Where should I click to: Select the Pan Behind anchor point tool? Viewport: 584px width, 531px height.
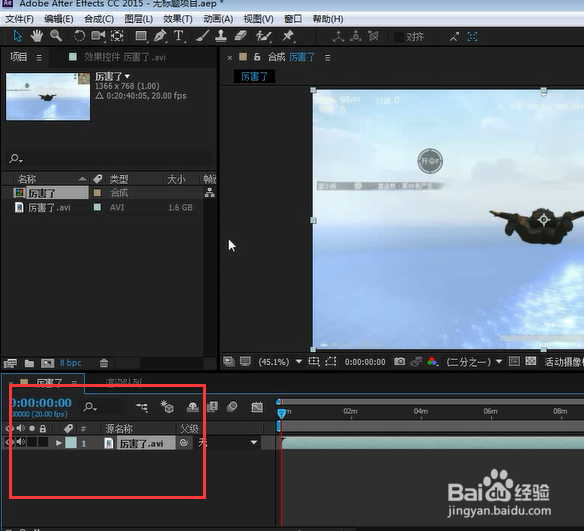(117, 36)
